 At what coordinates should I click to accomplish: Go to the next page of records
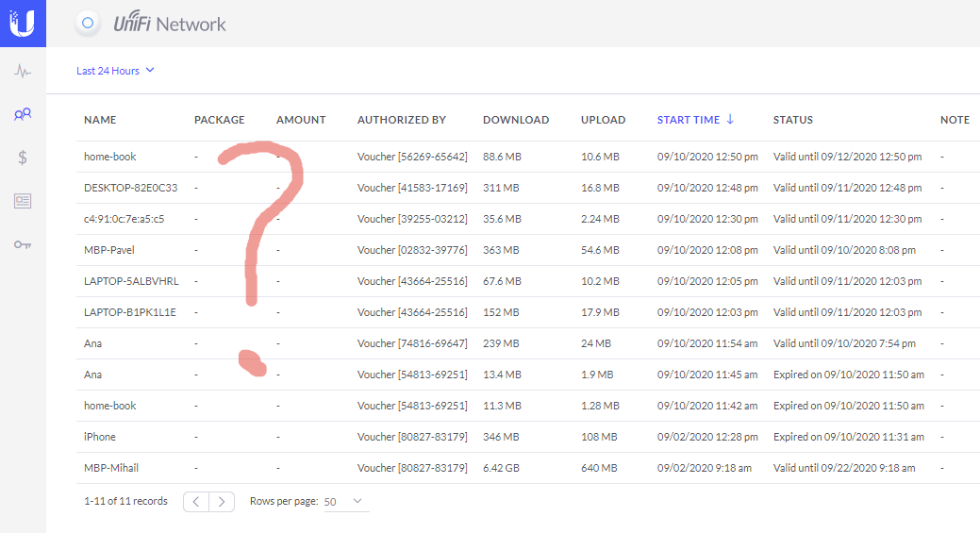coord(222,502)
